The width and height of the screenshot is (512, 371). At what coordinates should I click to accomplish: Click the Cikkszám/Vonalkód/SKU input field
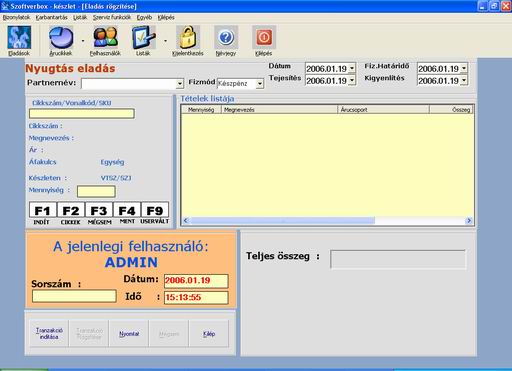pos(82,114)
